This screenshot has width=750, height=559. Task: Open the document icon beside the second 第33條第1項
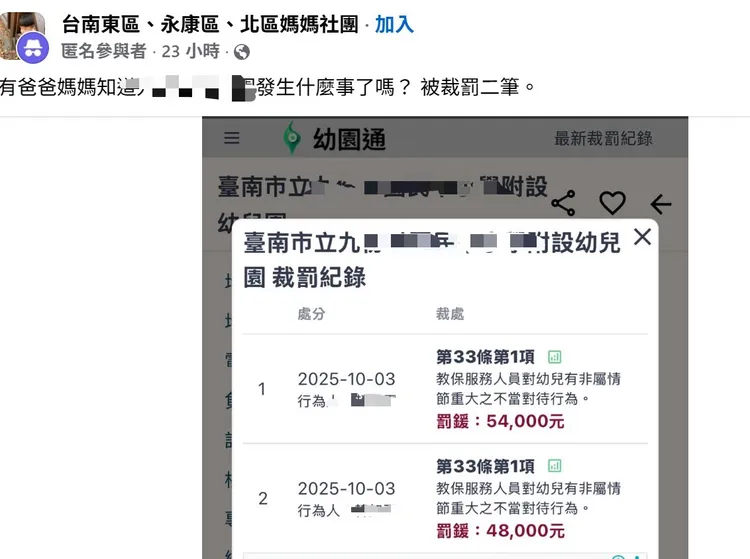tap(555, 466)
